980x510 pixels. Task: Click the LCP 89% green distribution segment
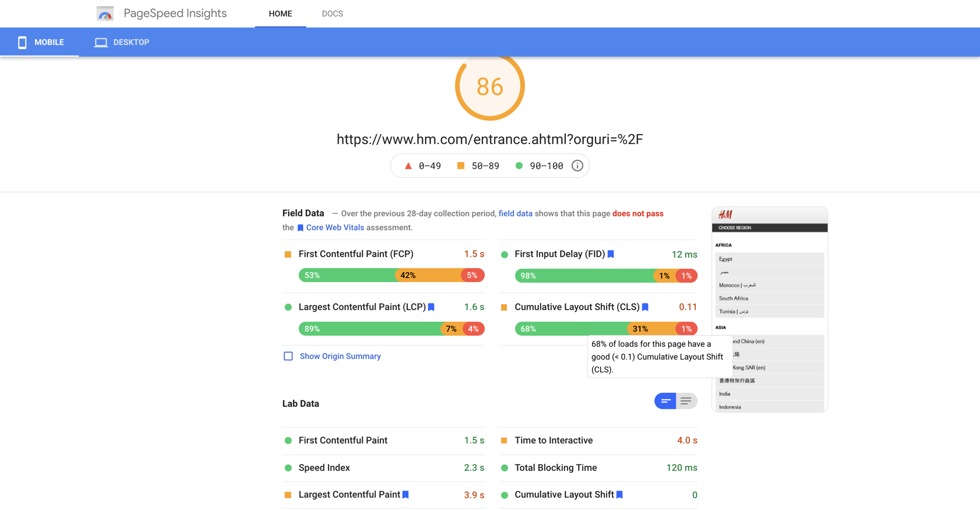click(x=369, y=329)
